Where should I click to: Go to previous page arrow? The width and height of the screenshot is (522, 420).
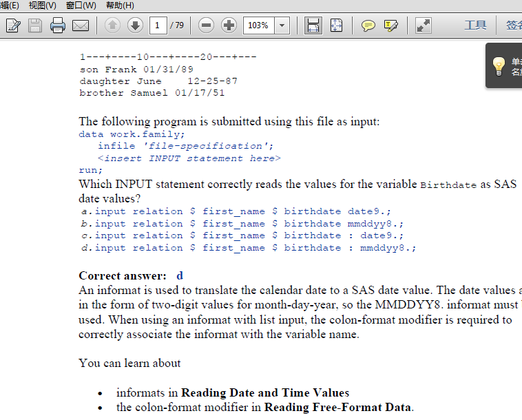[112, 25]
